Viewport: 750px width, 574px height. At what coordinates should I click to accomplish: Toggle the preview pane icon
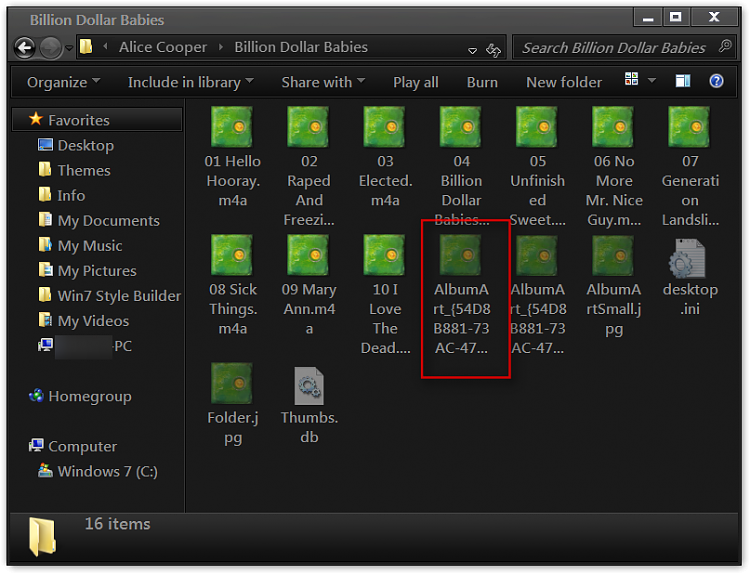pos(683,81)
